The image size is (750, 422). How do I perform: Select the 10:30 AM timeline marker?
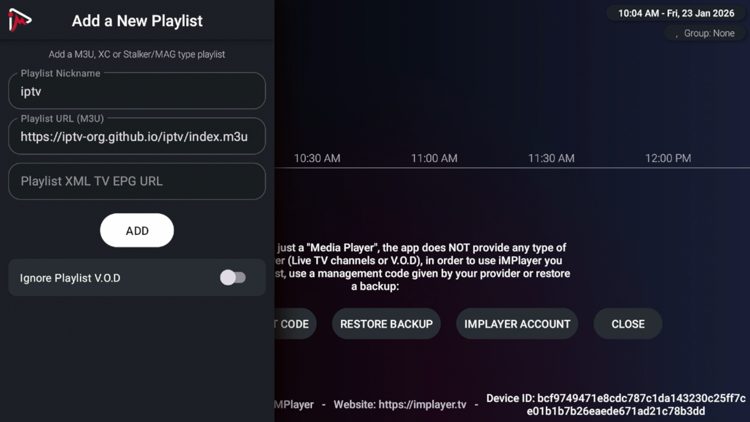(x=317, y=158)
